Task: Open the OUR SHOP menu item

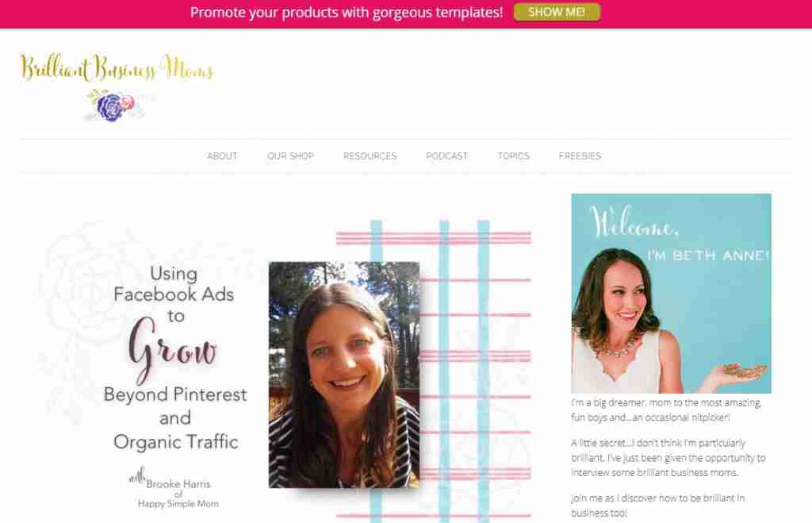Action: 290,156
